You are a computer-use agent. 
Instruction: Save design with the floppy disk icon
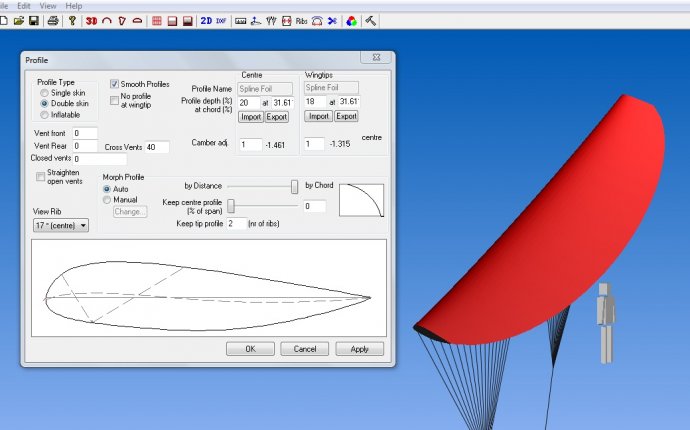(x=34, y=21)
